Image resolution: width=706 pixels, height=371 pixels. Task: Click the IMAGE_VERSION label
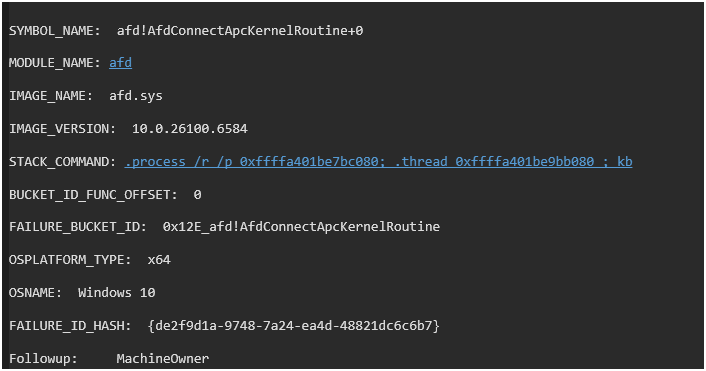pyautogui.click(x=62, y=129)
